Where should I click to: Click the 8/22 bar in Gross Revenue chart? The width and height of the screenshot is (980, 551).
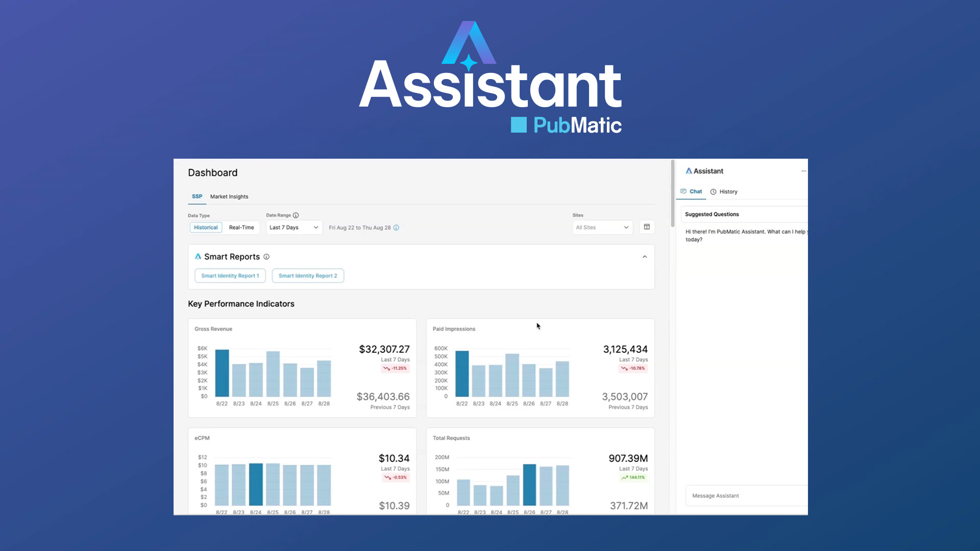[x=222, y=372]
